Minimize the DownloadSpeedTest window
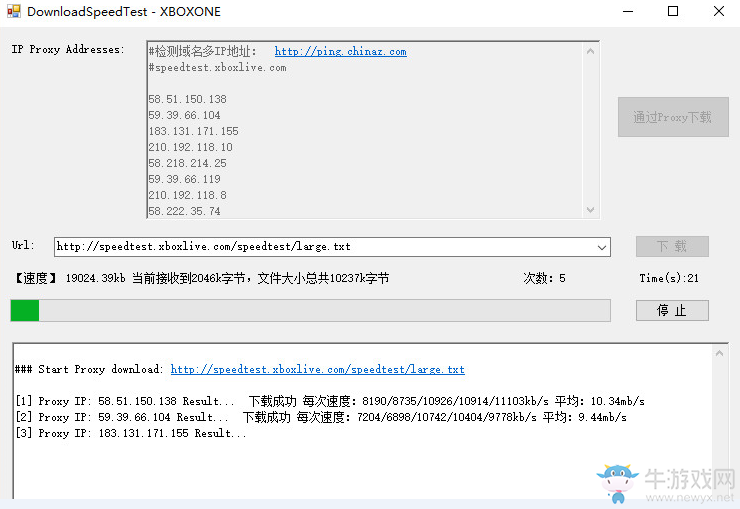 coord(628,11)
